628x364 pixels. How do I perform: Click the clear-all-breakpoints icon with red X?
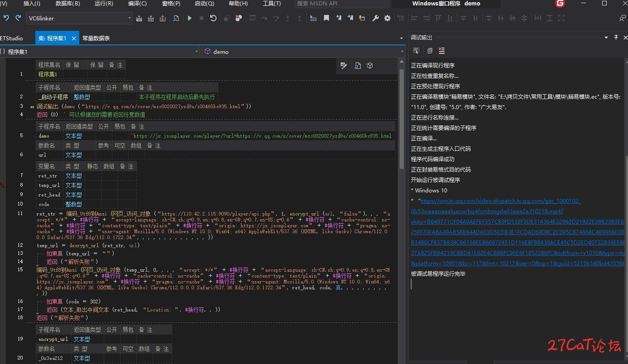[x=239, y=19]
